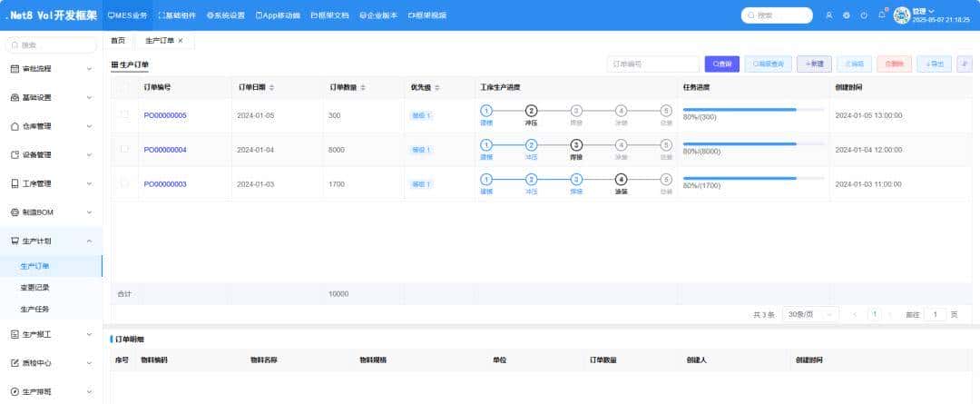This screenshot has width=980, height=404.
Task: Open order link PO00000003
Action: 165,184
